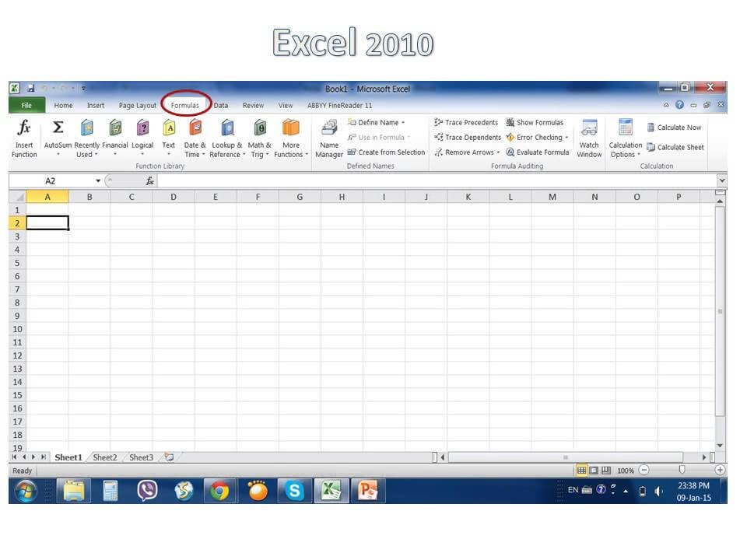Viewport: 747px width, 560px height.
Task: Open Math & Trig functions
Action: tap(260, 138)
